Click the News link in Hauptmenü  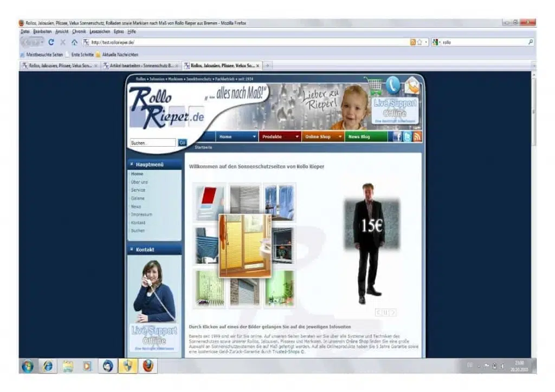coord(136,206)
